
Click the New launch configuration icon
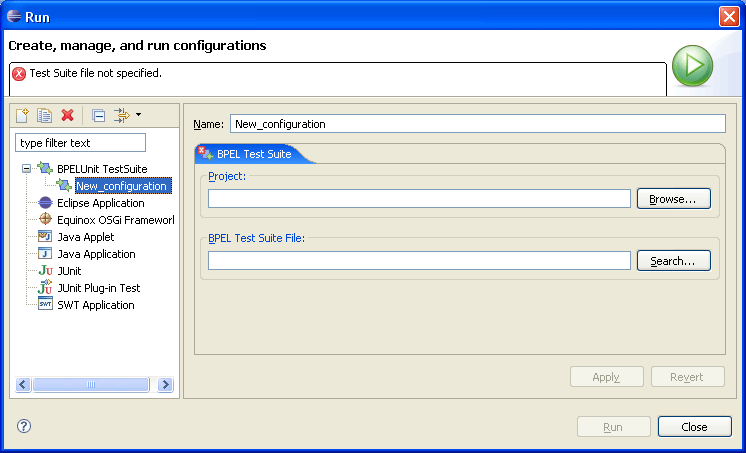click(x=22, y=115)
